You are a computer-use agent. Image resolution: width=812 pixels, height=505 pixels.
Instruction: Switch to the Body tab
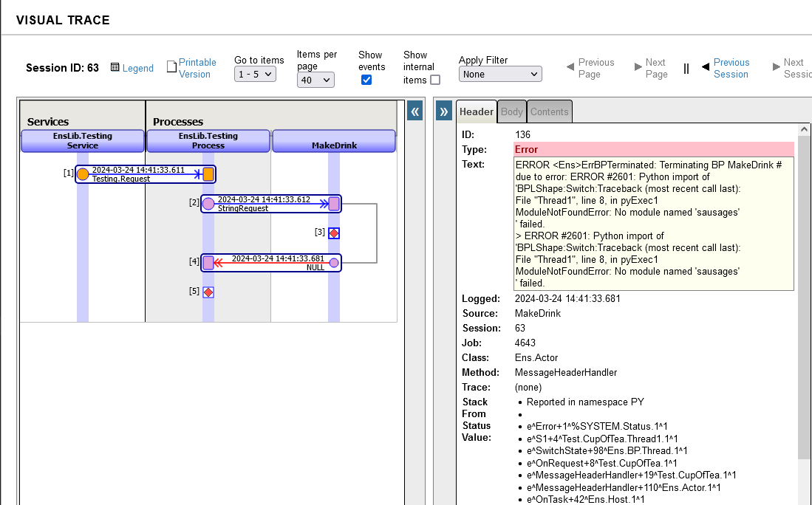click(512, 112)
